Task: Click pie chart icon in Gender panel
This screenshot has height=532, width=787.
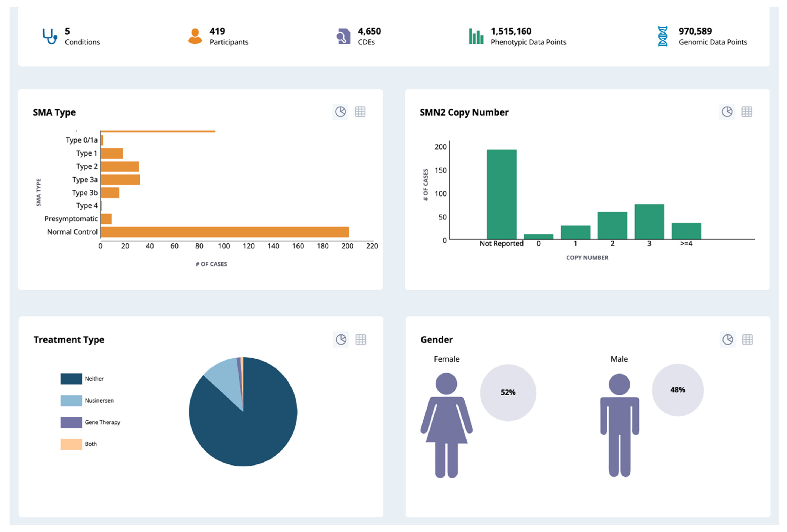Action: [727, 339]
